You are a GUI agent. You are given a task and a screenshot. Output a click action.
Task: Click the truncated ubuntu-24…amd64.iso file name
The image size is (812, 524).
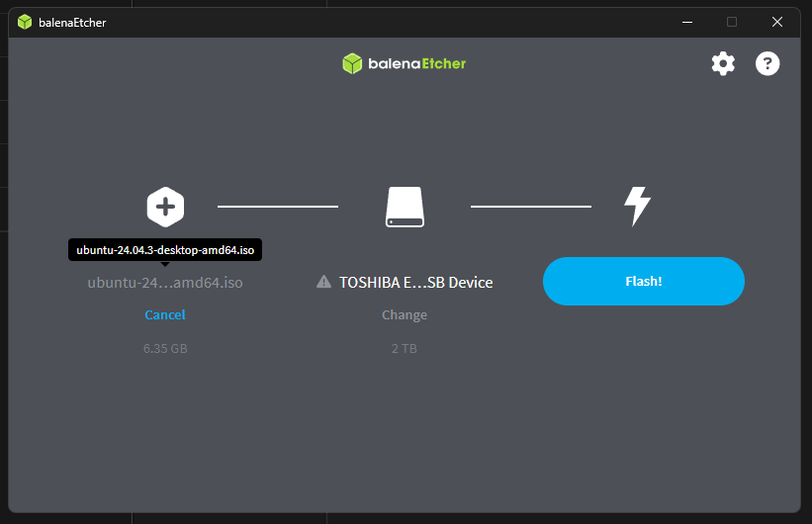pos(165,282)
